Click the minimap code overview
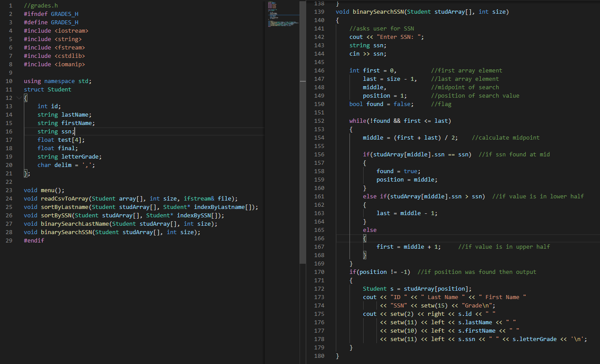 tap(283, 14)
